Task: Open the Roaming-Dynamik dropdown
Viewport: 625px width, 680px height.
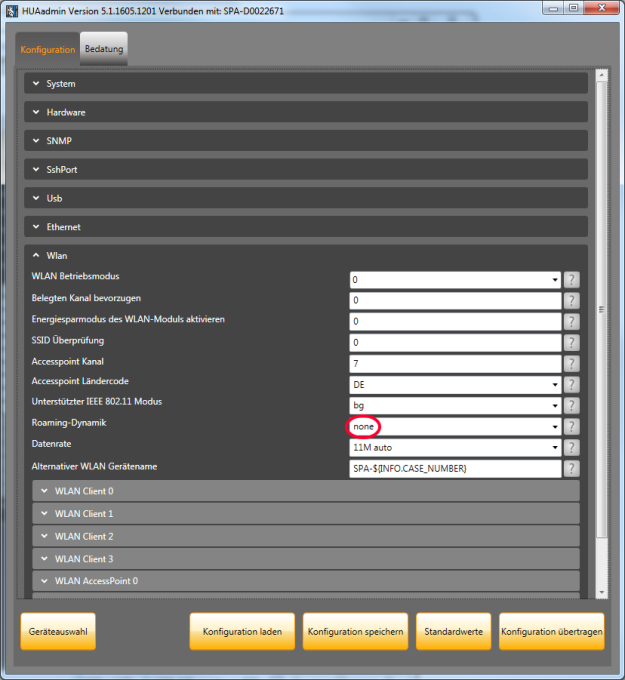Action: pos(554,426)
